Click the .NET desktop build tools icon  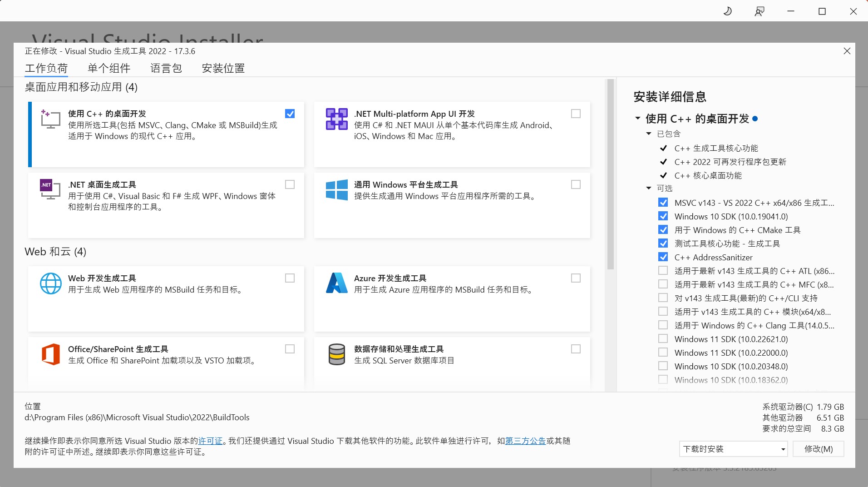pos(50,189)
